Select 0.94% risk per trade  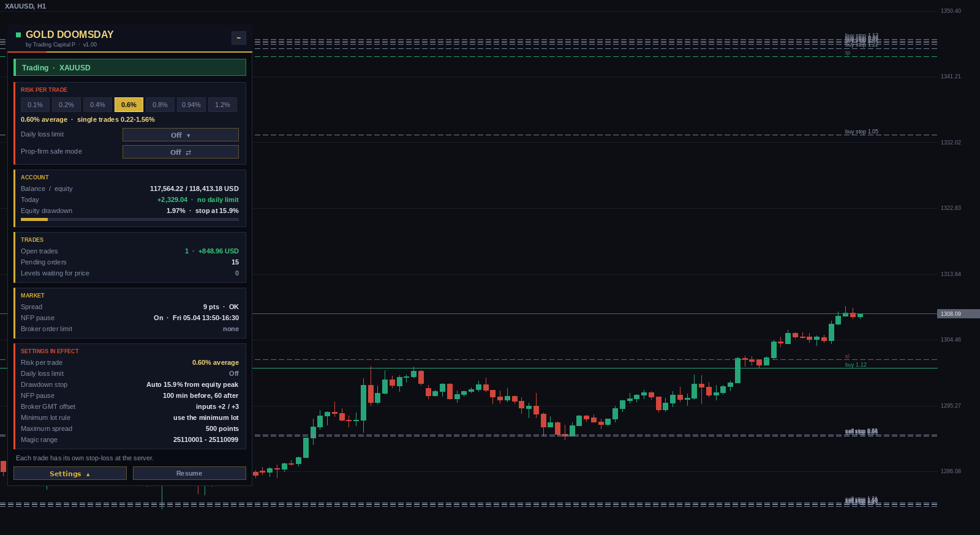tap(191, 105)
